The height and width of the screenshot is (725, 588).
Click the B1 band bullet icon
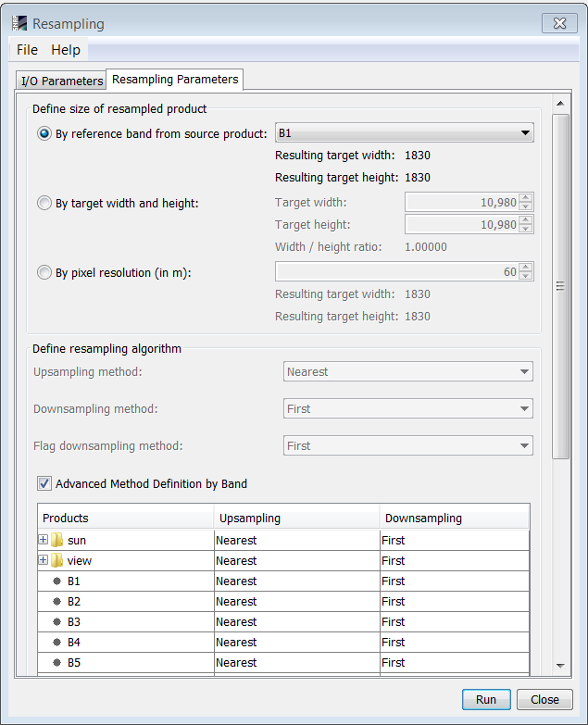[x=56, y=581]
